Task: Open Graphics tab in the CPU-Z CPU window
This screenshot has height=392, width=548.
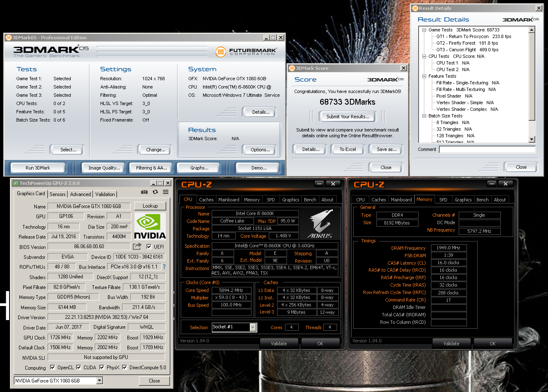Action: (291, 200)
